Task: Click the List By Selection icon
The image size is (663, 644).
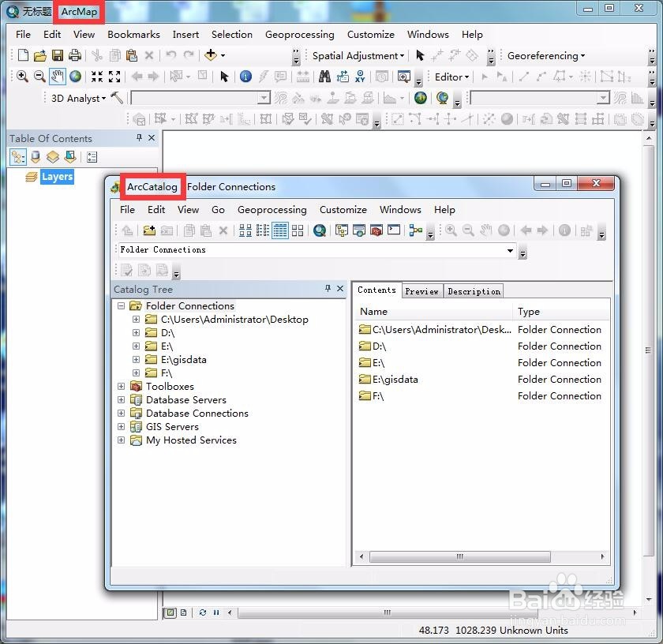Action: click(x=70, y=157)
